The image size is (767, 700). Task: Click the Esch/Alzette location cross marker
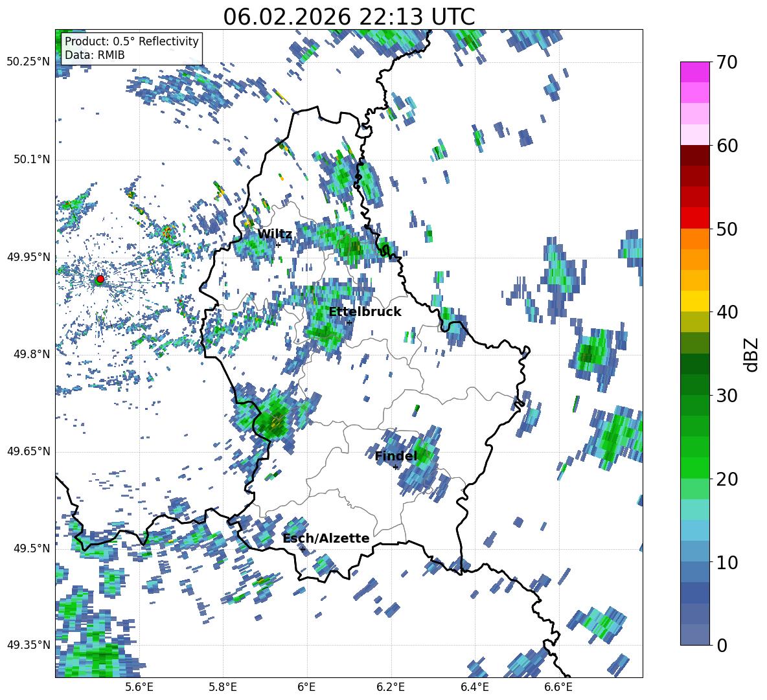[303, 549]
